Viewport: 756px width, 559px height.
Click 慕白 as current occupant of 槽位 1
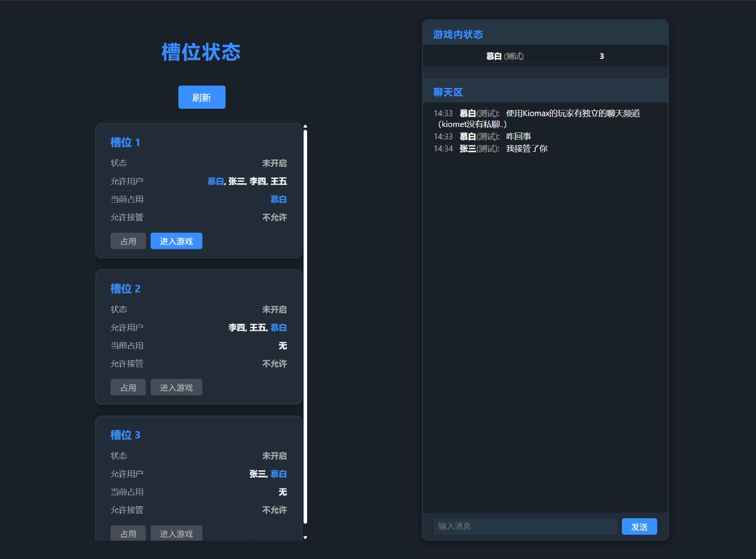tap(278, 200)
